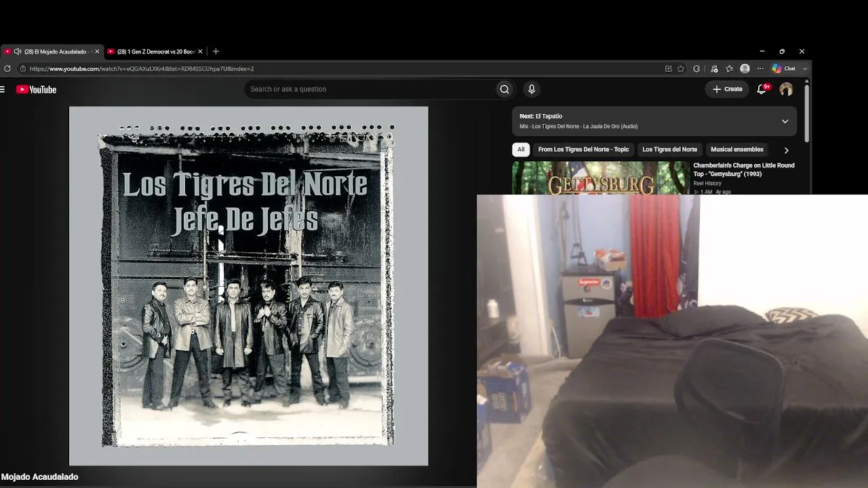Image resolution: width=868 pixels, height=488 pixels.
Task: Open the browser profile icon
Action: coord(745,68)
